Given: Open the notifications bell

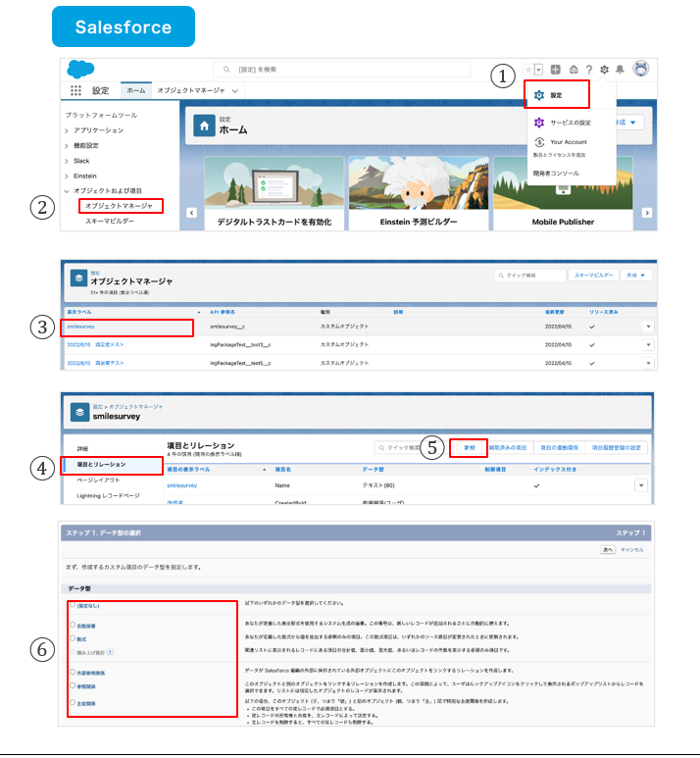Looking at the screenshot, I should click(620, 70).
